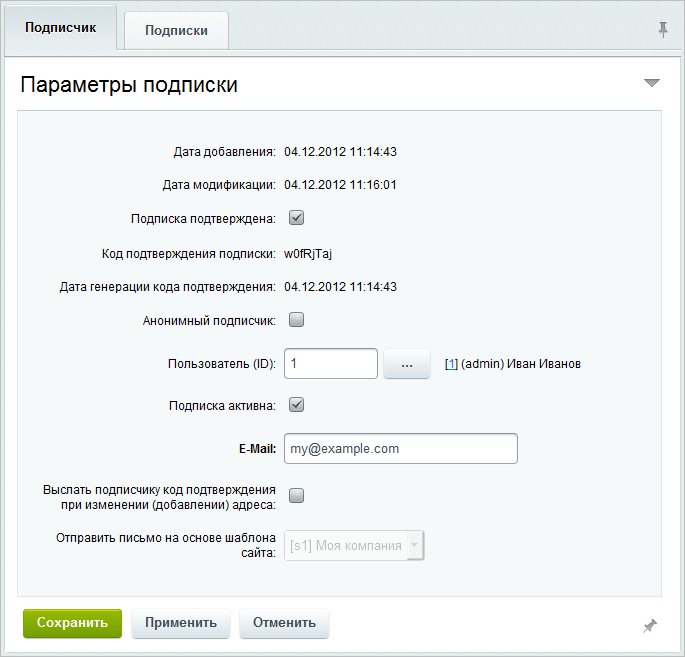Click the pin icon beside the tabs
Viewport: 685px width, 657px height.
pos(662,30)
